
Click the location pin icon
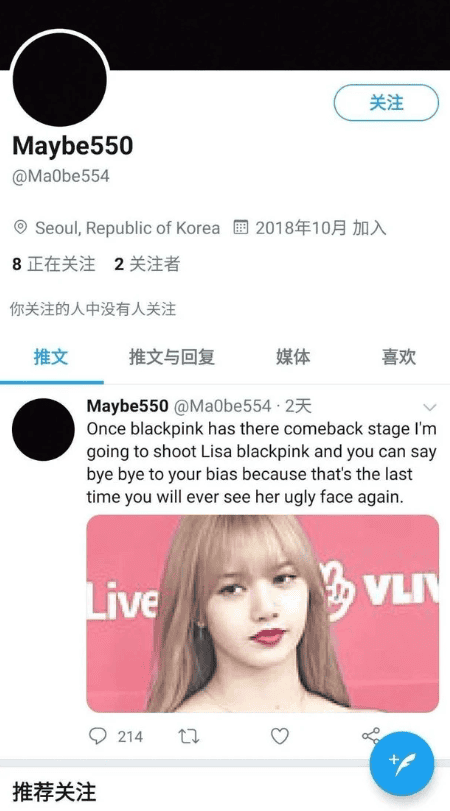[x=20, y=228]
